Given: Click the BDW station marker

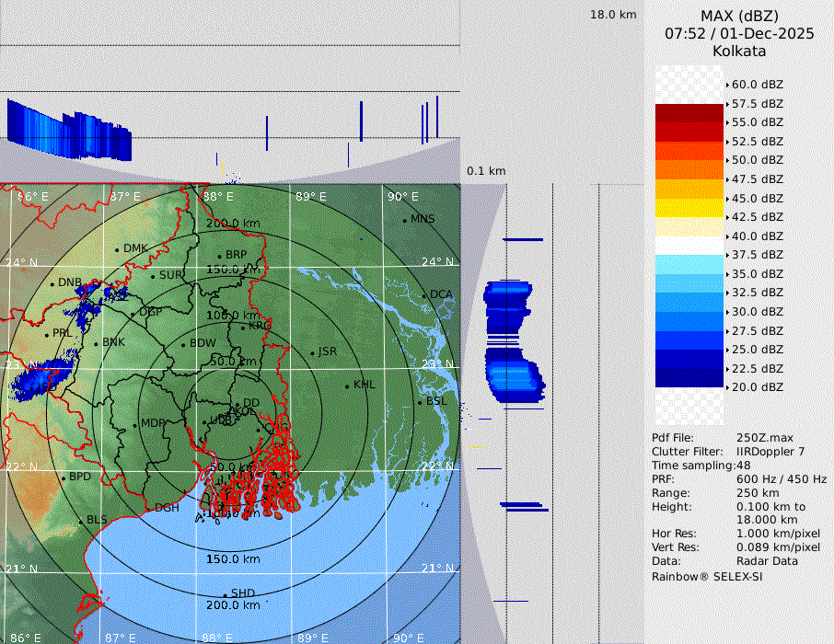Looking at the screenshot, I should tap(183, 344).
